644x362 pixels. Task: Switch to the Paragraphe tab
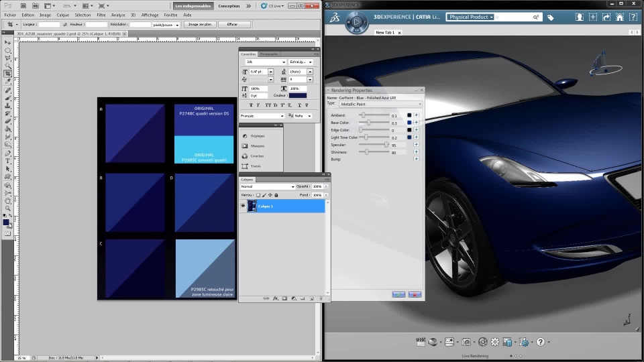pos(269,54)
